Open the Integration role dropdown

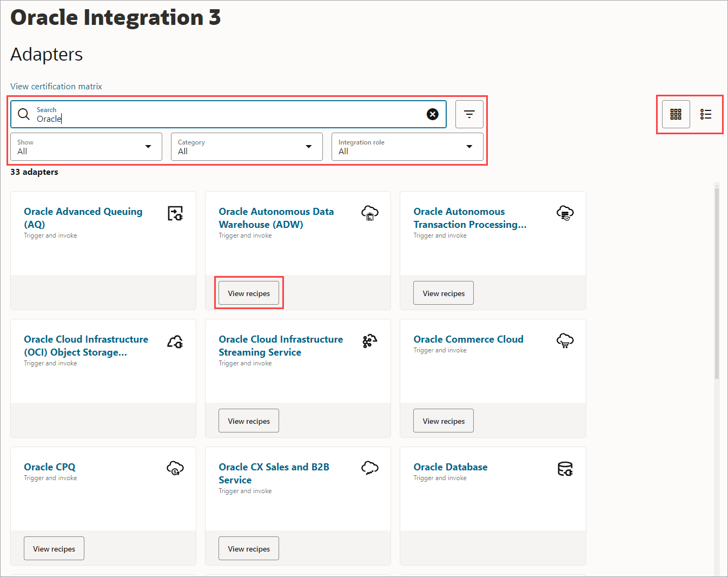pyautogui.click(x=407, y=147)
